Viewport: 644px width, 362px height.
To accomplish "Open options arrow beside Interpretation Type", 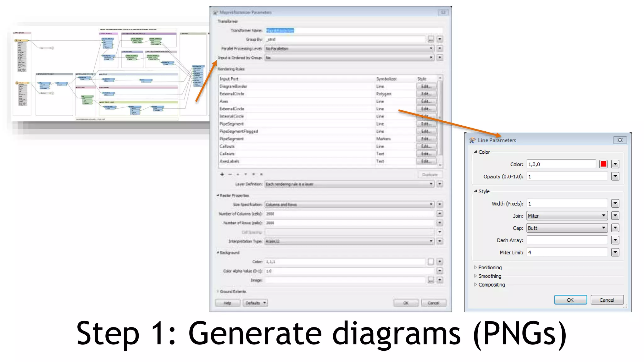I will (x=440, y=241).
